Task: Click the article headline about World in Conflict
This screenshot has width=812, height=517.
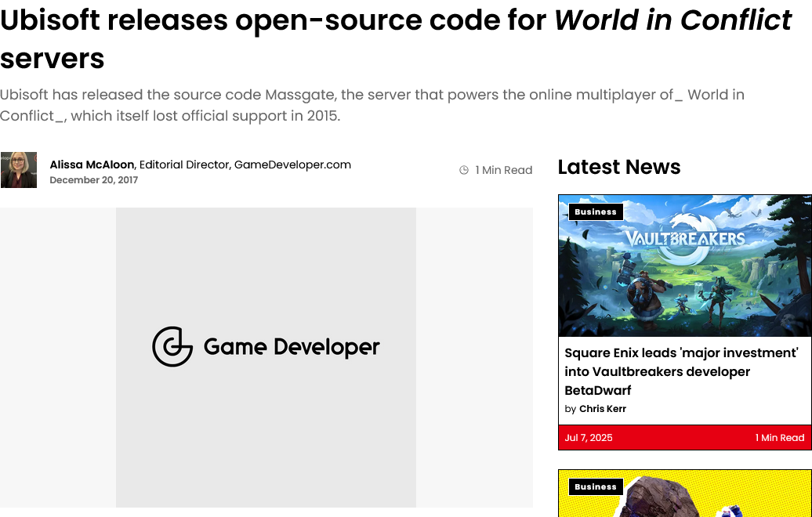Action: [396, 39]
